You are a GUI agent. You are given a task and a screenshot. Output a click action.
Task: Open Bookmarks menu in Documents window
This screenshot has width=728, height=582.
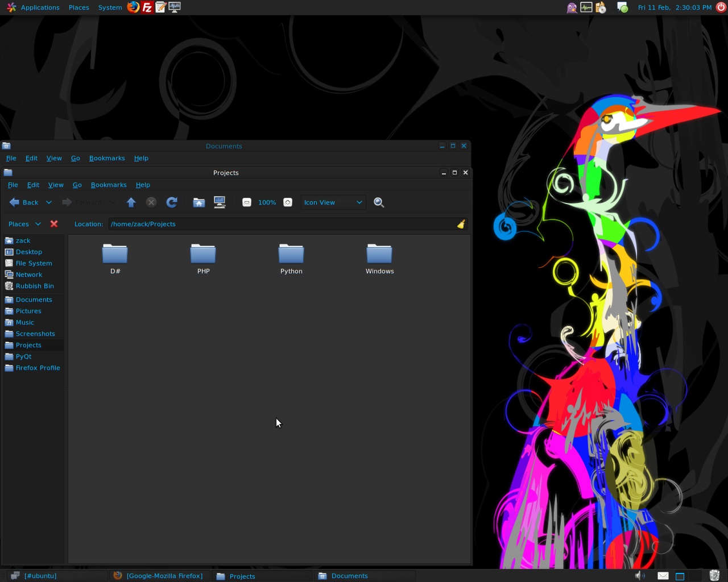(x=107, y=158)
